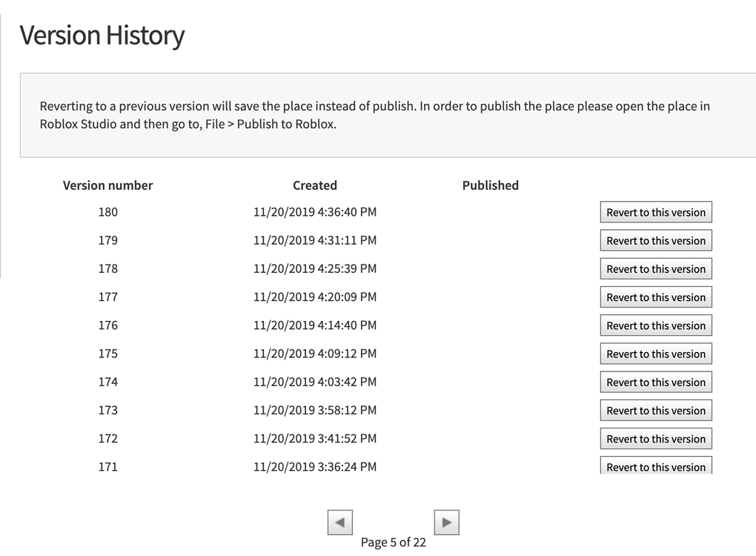The height and width of the screenshot is (556, 756).
Task: Revert to version 179
Action: click(x=656, y=241)
